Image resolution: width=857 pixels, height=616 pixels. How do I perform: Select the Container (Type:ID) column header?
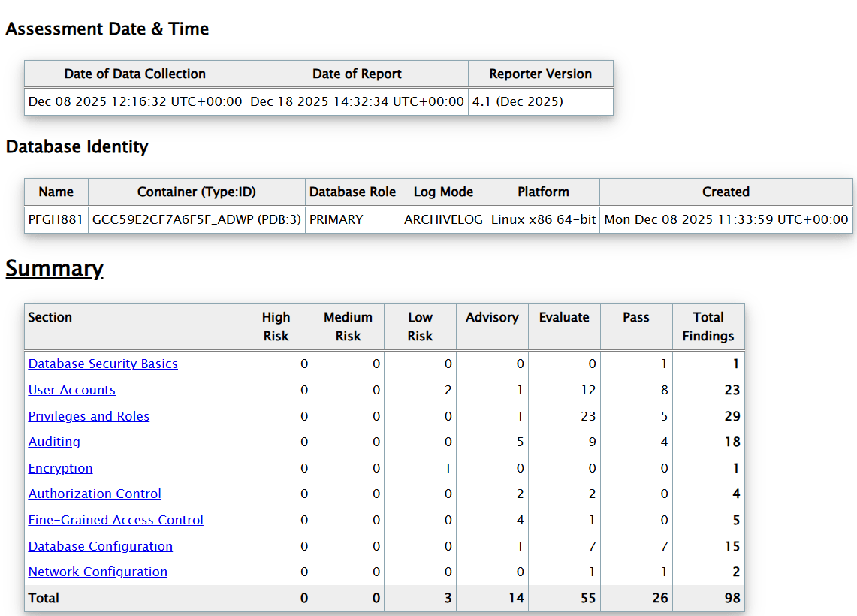pyautogui.click(x=197, y=192)
